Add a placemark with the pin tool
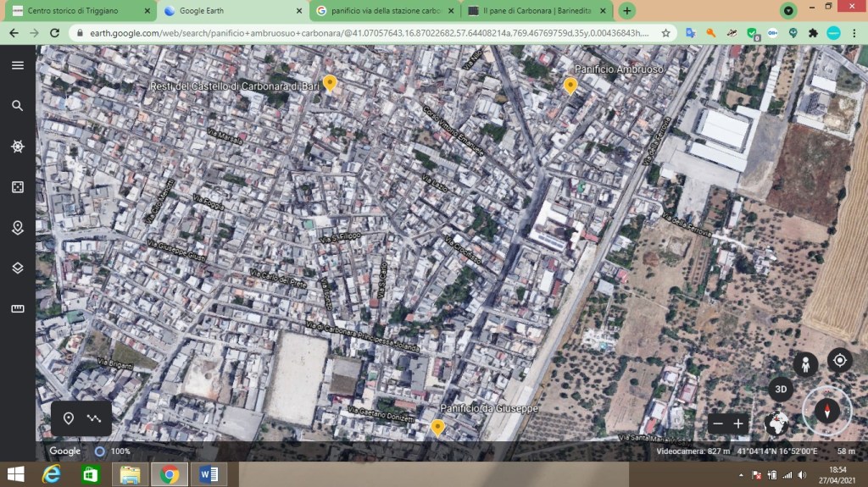The image size is (868, 487). coord(69,418)
